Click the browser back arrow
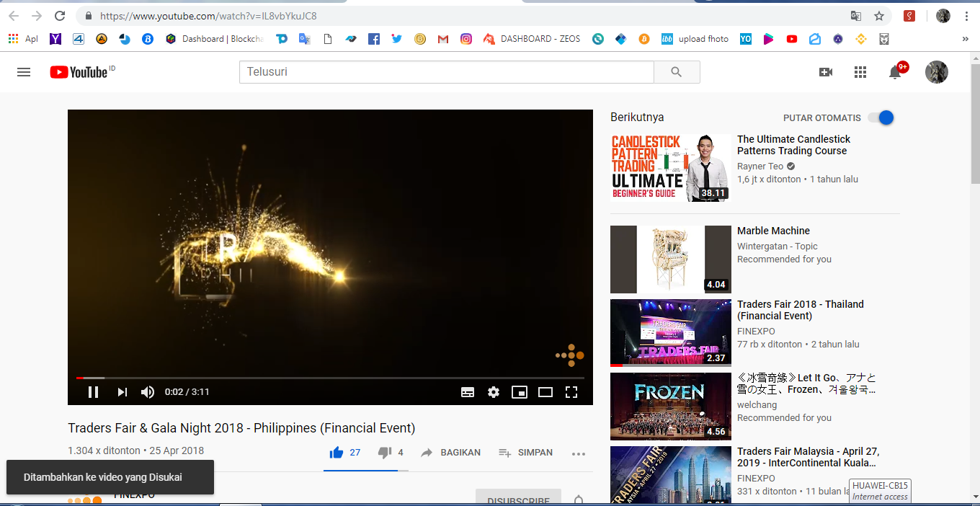The height and width of the screenshot is (506, 980). tap(14, 16)
